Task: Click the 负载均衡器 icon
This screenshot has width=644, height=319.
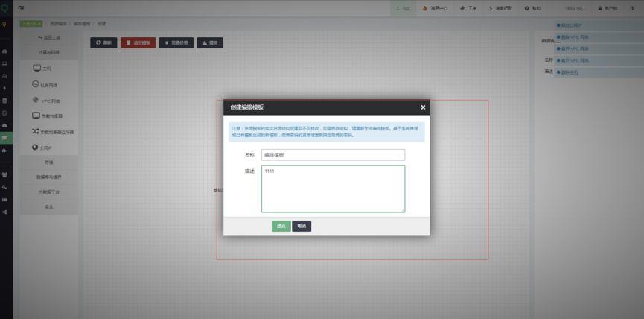Action: (x=36, y=116)
